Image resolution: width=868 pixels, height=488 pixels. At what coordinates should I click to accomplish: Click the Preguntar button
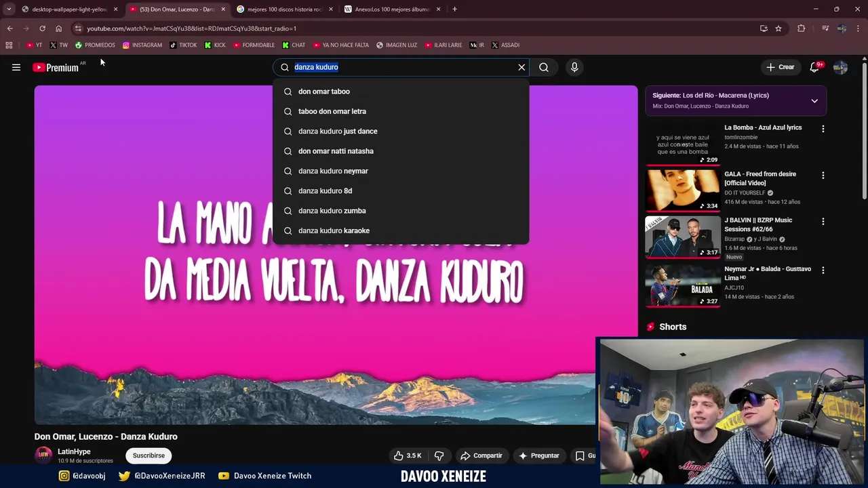(538, 455)
